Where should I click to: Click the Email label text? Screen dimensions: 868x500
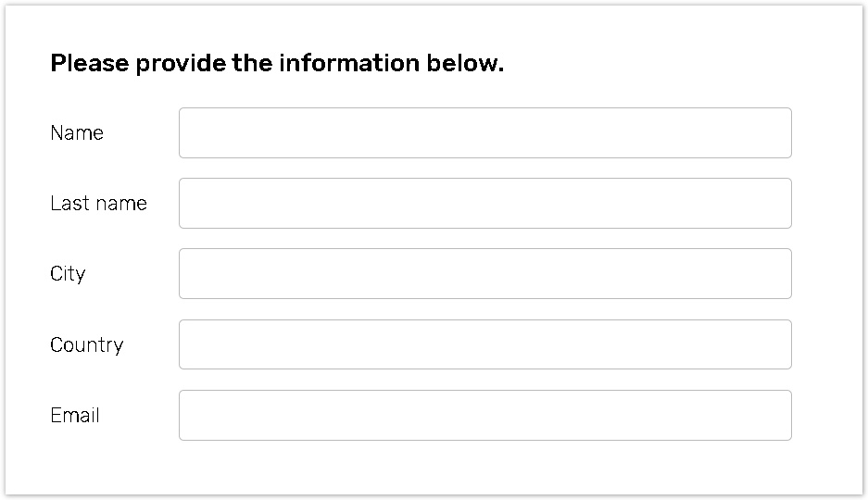point(75,416)
